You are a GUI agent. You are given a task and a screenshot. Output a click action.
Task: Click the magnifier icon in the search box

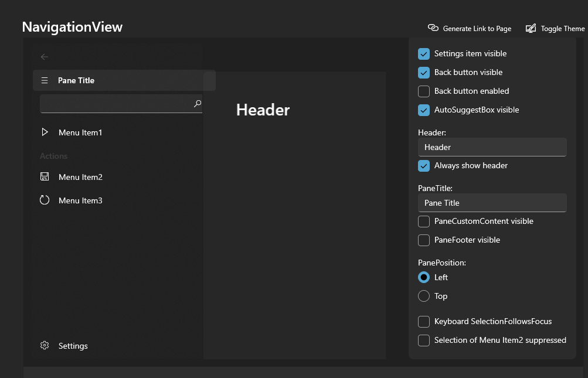point(198,103)
